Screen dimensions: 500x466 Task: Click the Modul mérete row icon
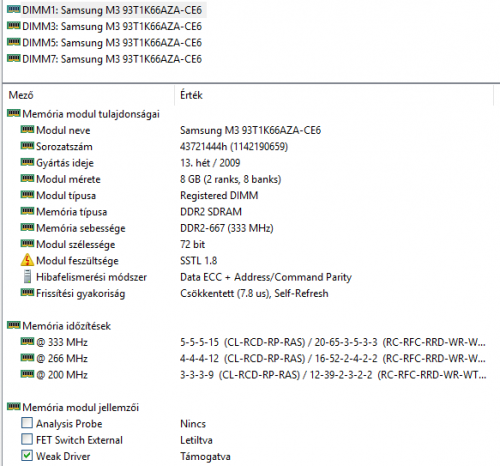[x=27, y=179]
